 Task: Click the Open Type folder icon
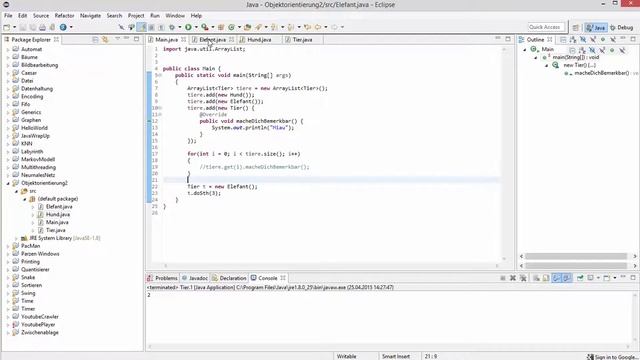(x=247, y=27)
